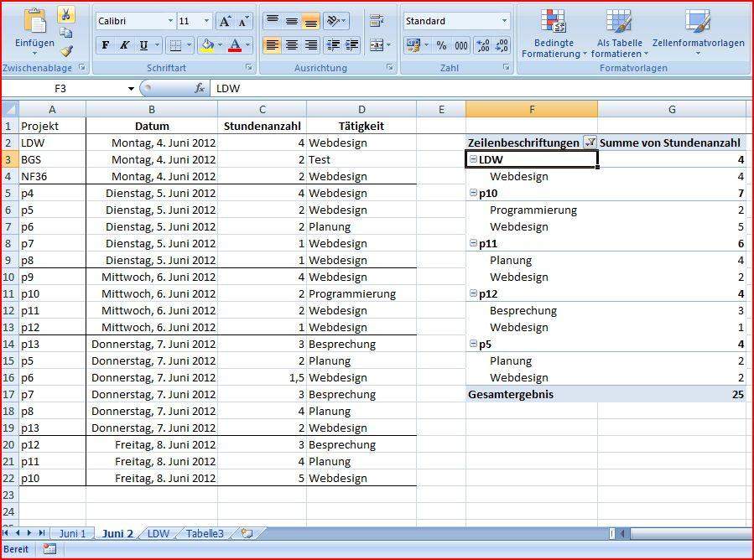Click the Einfügen paste icon
The width and height of the screenshot is (754, 560).
pos(35,23)
